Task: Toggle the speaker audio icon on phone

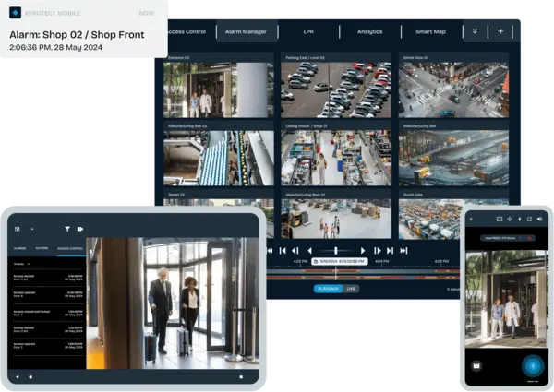Action: pos(540,220)
